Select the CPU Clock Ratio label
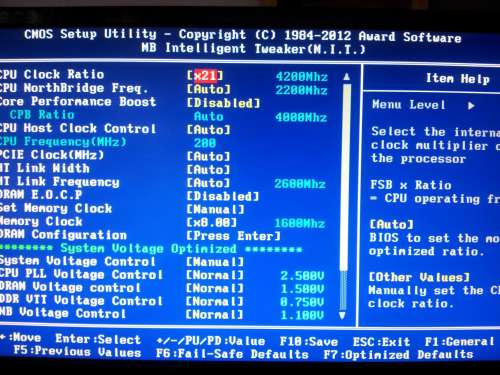Viewport: 500px width, 375px height. 52,74
